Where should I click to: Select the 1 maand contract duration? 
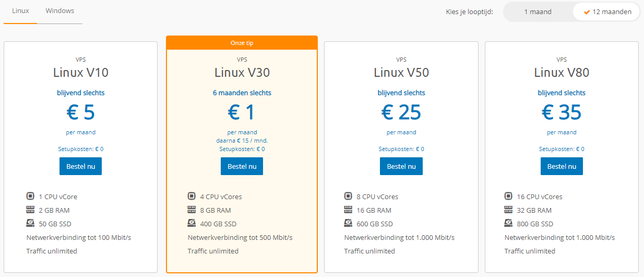click(538, 12)
